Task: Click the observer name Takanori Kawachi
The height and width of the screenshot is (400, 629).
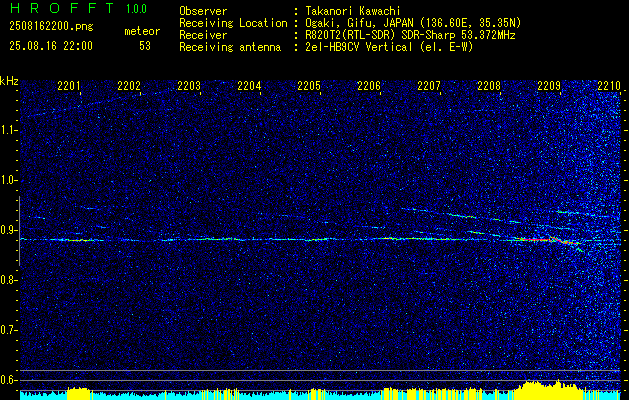Action: tap(353, 11)
